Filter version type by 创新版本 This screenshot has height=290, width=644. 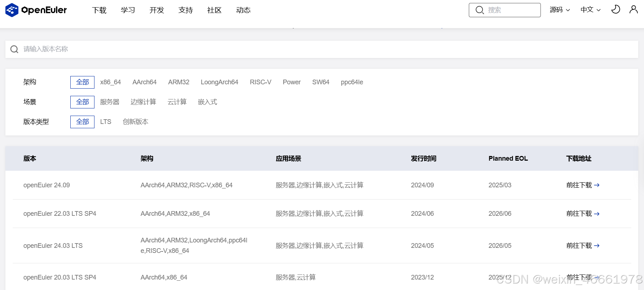(x=135, y=122)
